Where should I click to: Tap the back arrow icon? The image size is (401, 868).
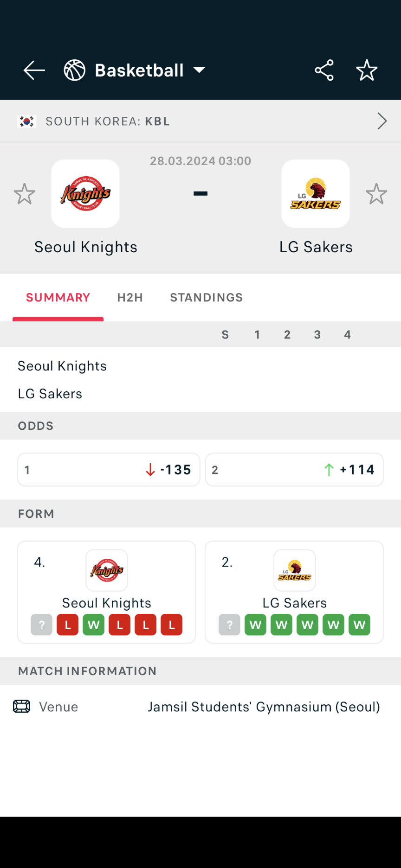coord(34,70)
